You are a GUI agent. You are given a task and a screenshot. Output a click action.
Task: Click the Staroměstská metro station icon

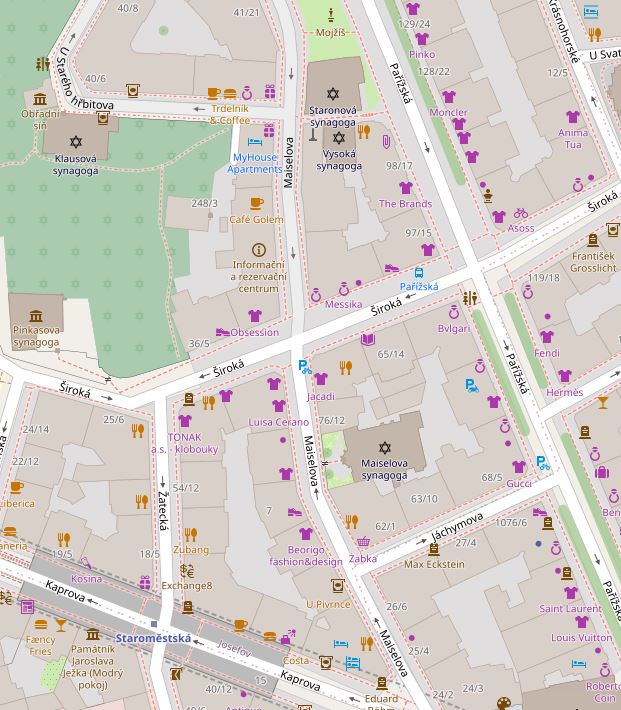(152, 623)
